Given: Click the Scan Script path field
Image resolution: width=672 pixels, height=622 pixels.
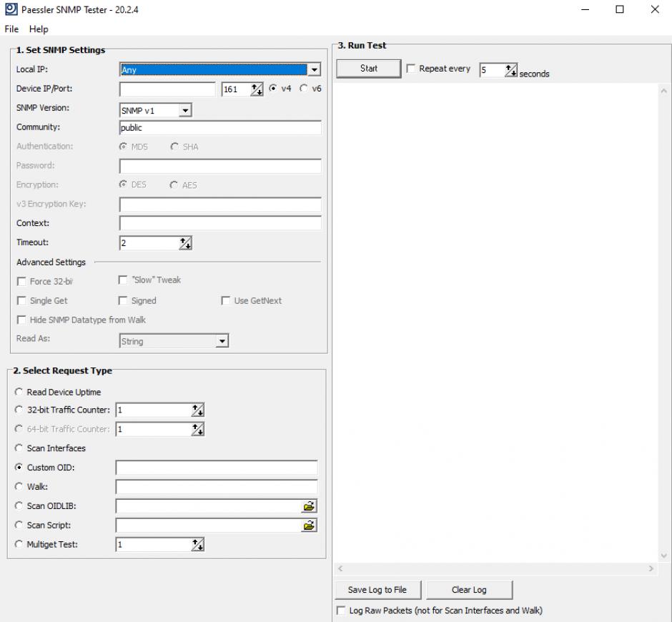Looking at the screenshot, I should click(x=209, y=525).
